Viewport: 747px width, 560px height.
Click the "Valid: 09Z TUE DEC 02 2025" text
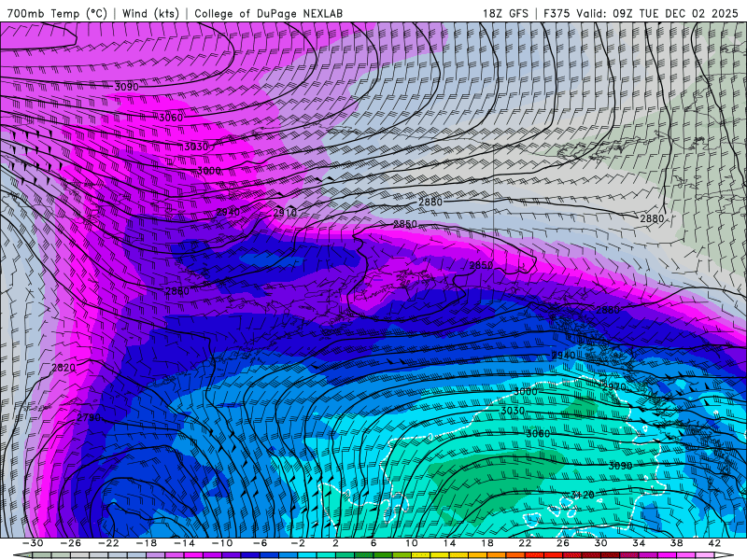[x=657, y=13]
